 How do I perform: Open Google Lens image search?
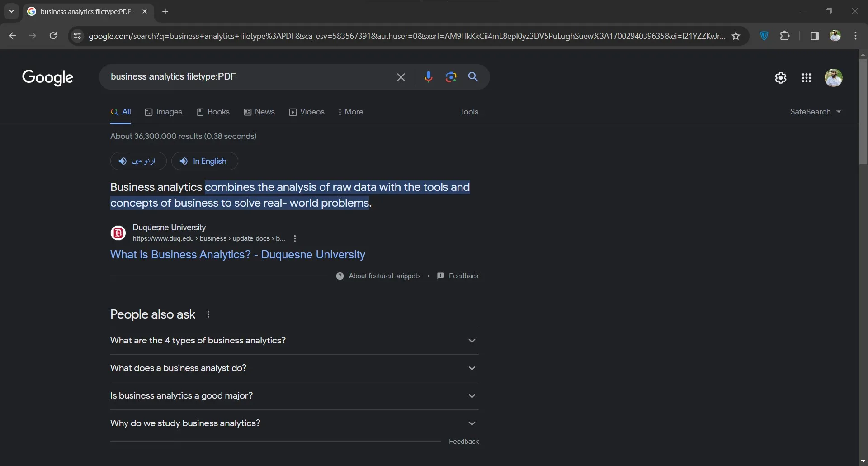pos(451,77)
